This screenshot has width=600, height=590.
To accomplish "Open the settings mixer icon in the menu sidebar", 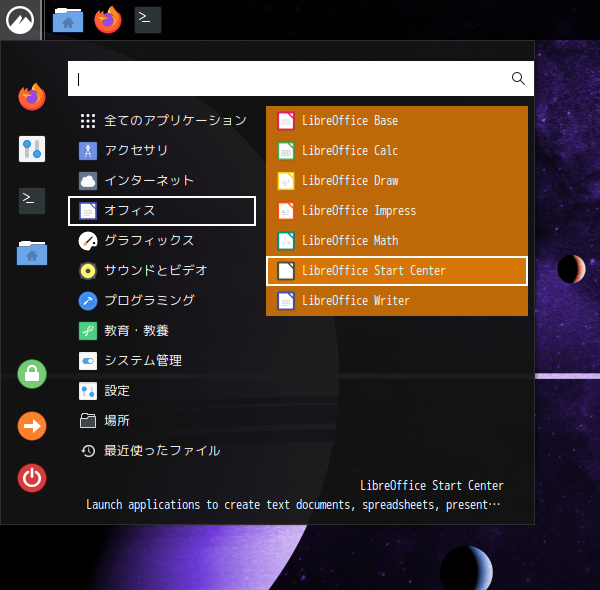I will tap(32, 149).
